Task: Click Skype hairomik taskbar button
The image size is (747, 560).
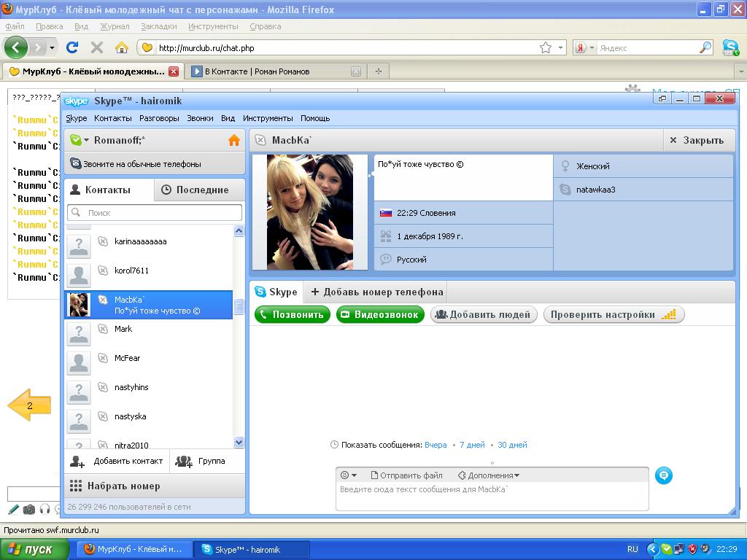Action: coord(252,550)
